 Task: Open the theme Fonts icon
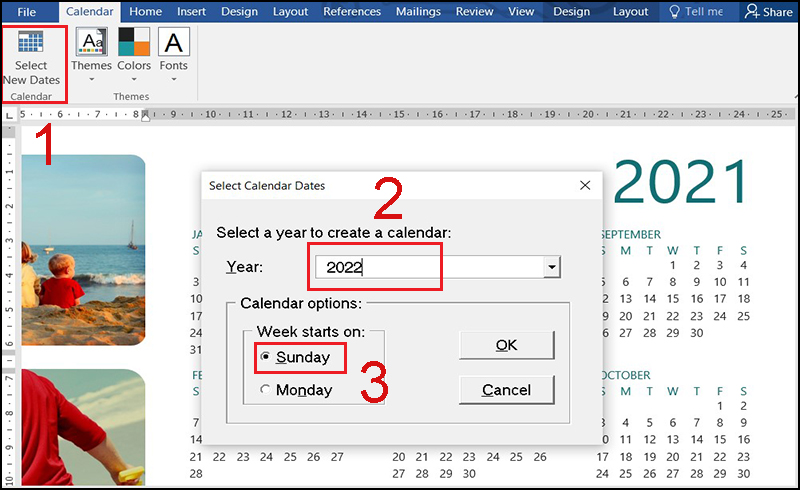(173, 42)
